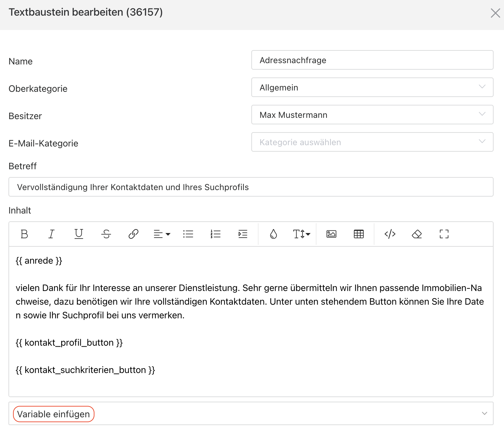Switch to HTML code view
504x429 pixels.
[390, 234]
